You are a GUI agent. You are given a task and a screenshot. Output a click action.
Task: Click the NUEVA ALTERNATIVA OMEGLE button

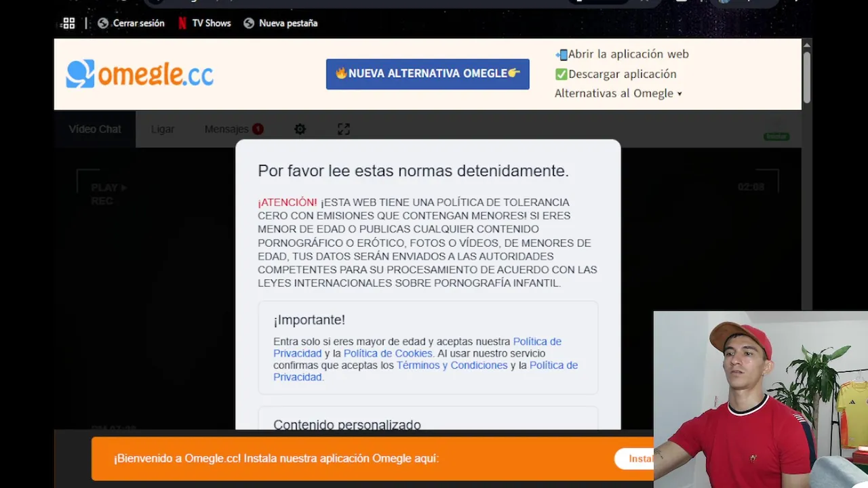427,74
